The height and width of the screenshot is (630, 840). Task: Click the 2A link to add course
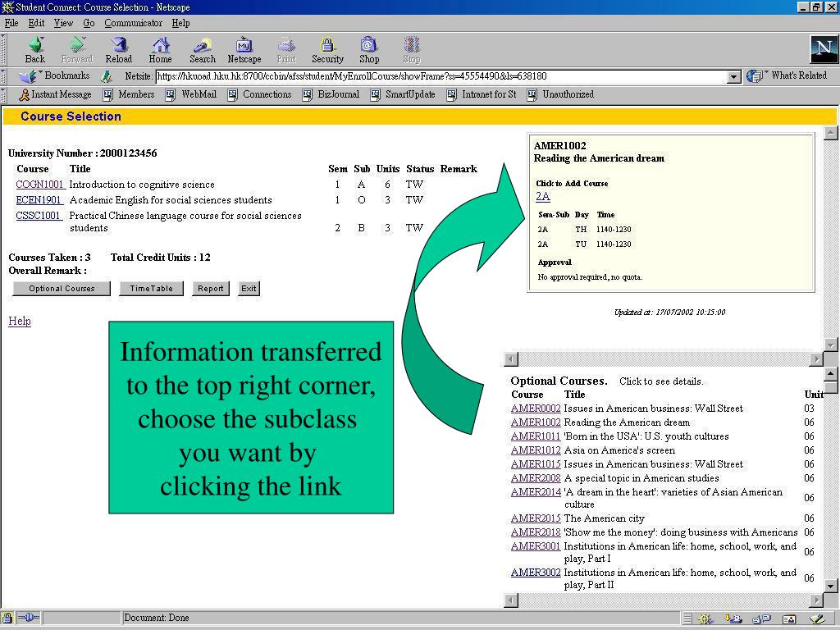(543, 197)
